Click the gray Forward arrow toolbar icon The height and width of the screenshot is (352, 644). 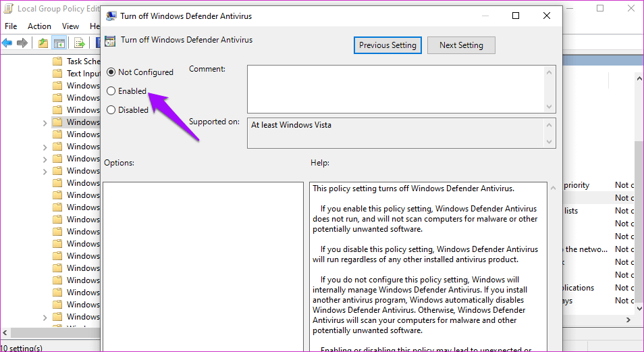[22, 43]
